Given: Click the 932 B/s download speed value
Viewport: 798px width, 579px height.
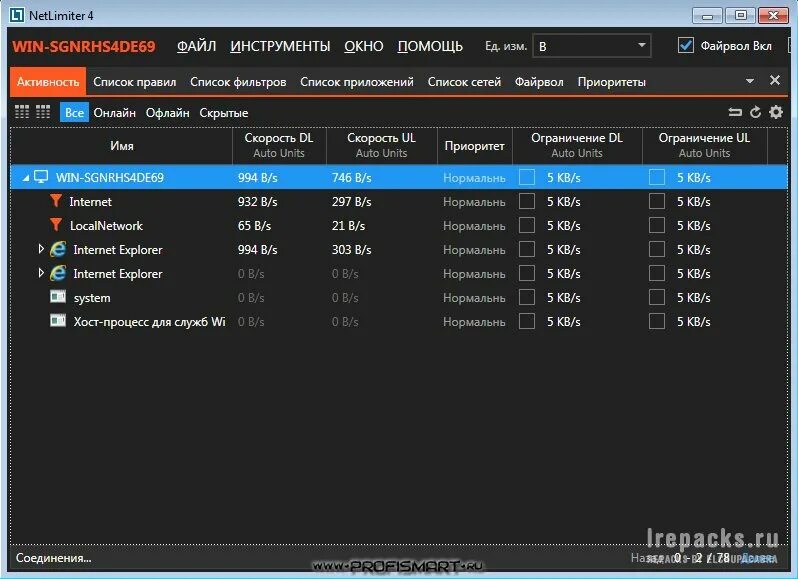Looking at the screenshot, I should (258, 201).
